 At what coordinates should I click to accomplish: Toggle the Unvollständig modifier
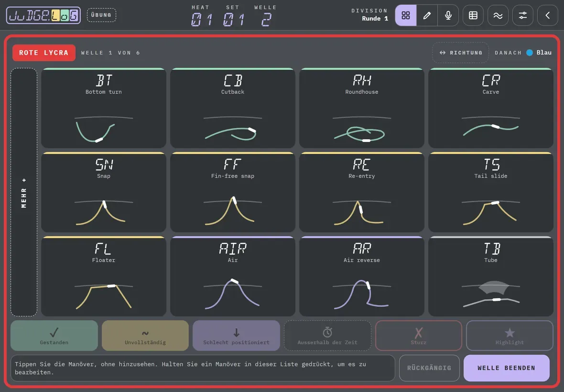(145, 336)
